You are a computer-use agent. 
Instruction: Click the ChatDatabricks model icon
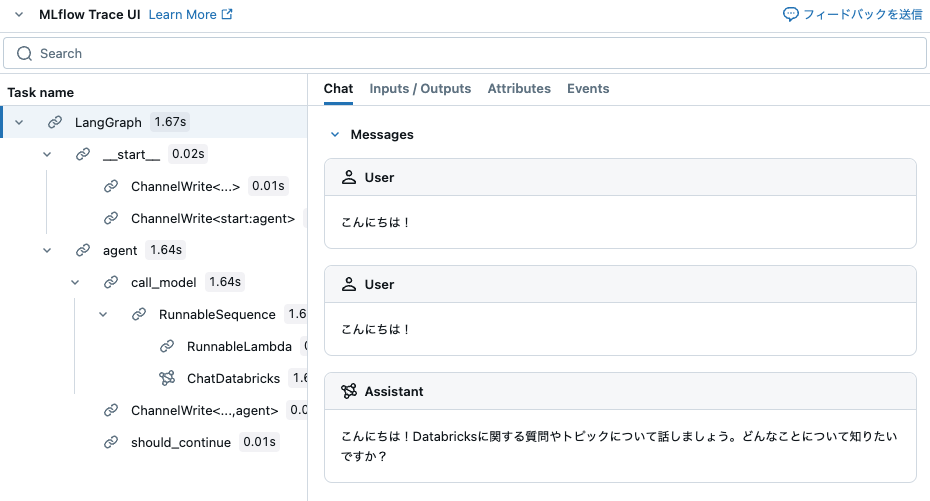click(x=167, y=378)
